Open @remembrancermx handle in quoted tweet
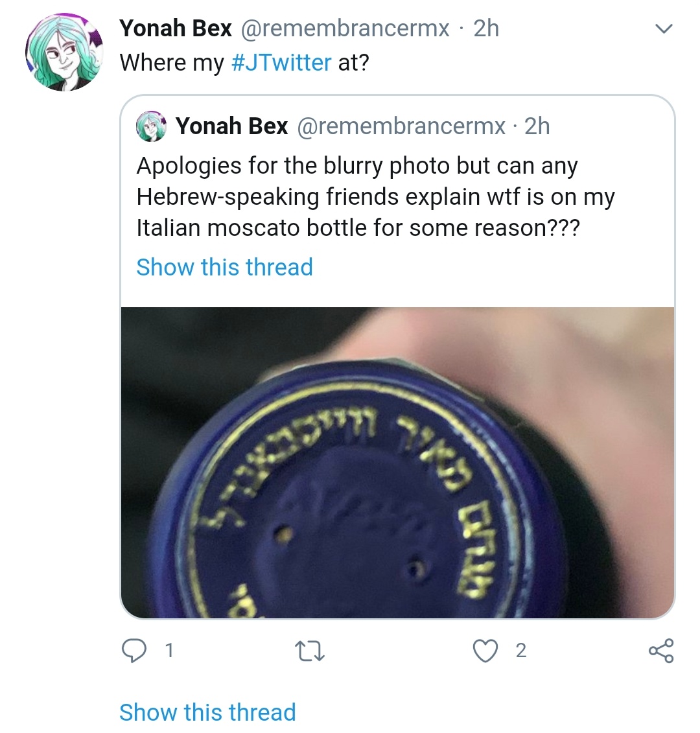This screenshot has width=700, height=733. click(401, 126)
